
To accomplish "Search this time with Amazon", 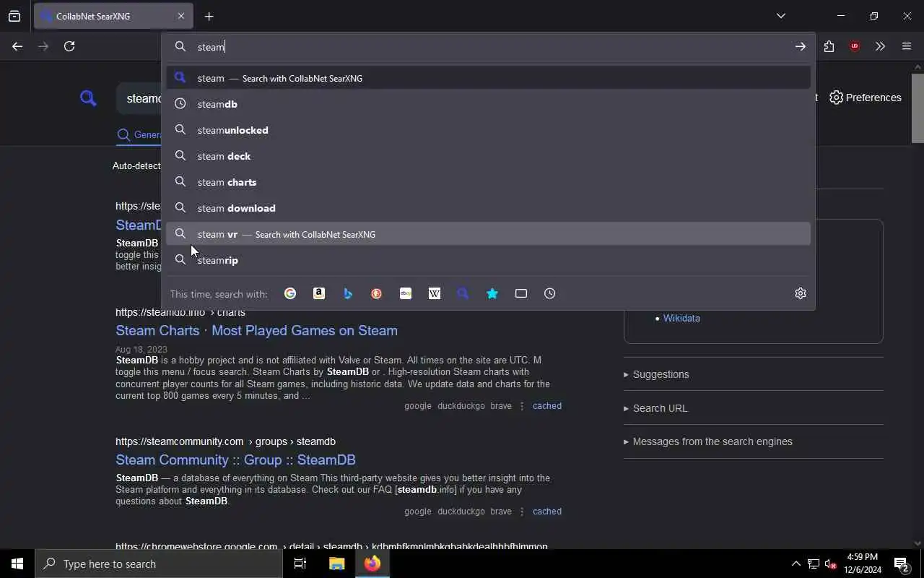I will pos(319,293).
